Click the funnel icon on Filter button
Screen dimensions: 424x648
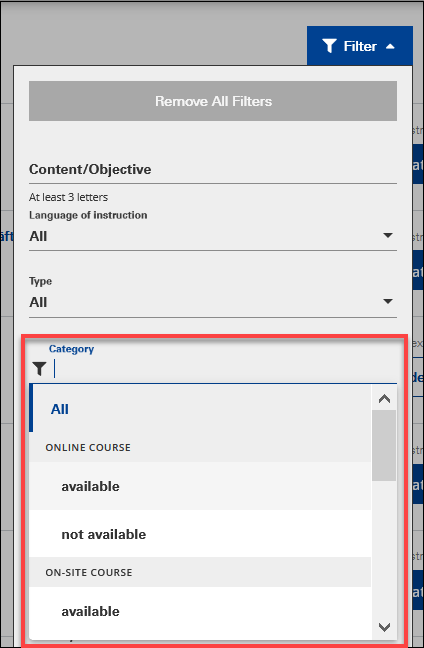329,46
